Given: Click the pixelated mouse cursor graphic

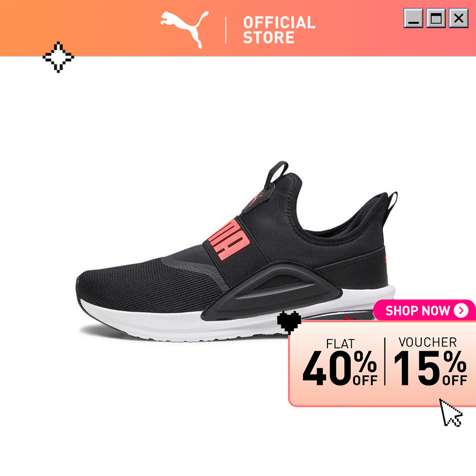Looking at the screenshot, I should (451, 413).
